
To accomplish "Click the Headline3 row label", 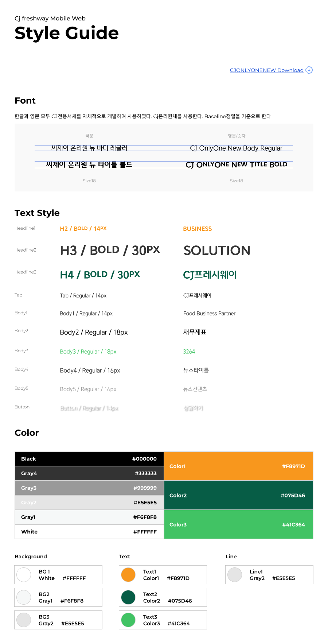I will (26, 272).
